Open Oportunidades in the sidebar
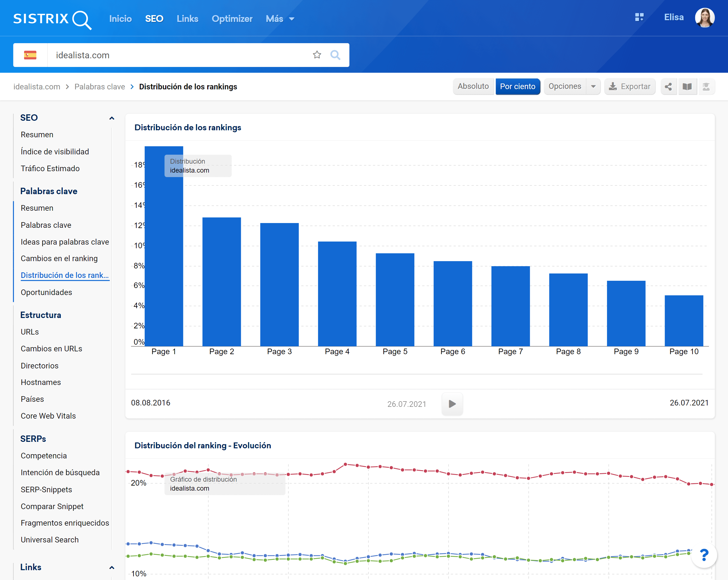 point(46,292)
